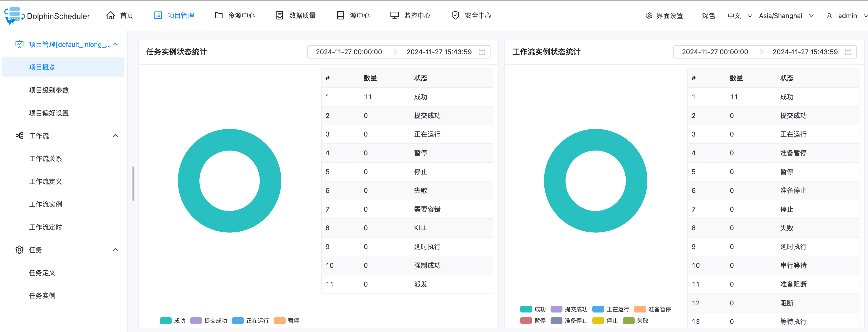
Task: Click the folder icon for 资源中心
Action: coord(219,15)
